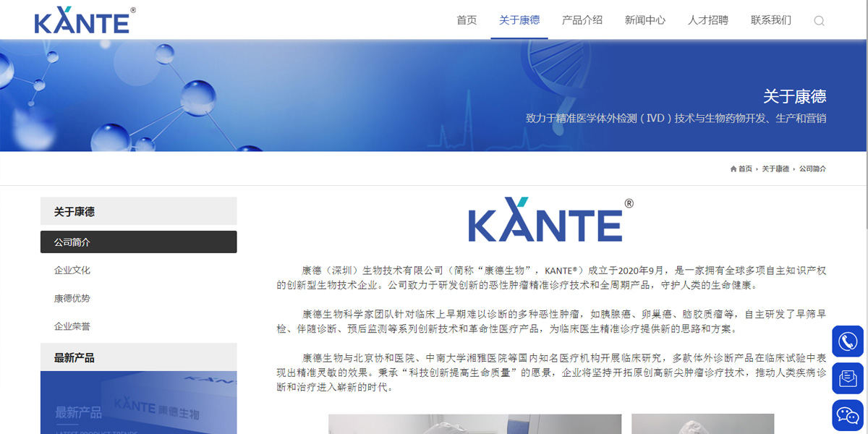Go to 首页 in the top navigation
Viewport: 868px width, 434px height.
click(467, 20)
